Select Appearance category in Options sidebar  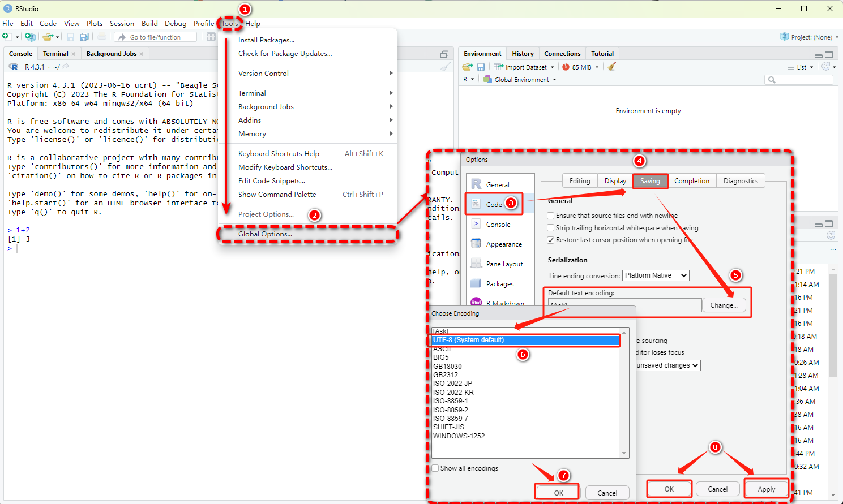(500, 244)
